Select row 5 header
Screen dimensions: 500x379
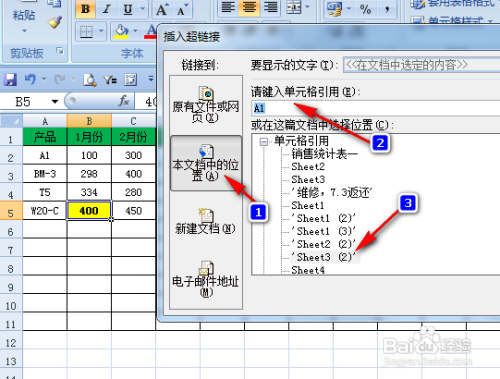[x=11, y=211]
